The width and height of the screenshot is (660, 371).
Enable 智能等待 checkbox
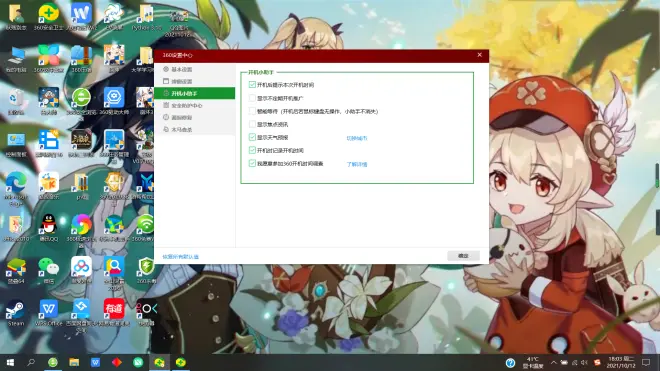pyautogui.click(x=252, y=111)
